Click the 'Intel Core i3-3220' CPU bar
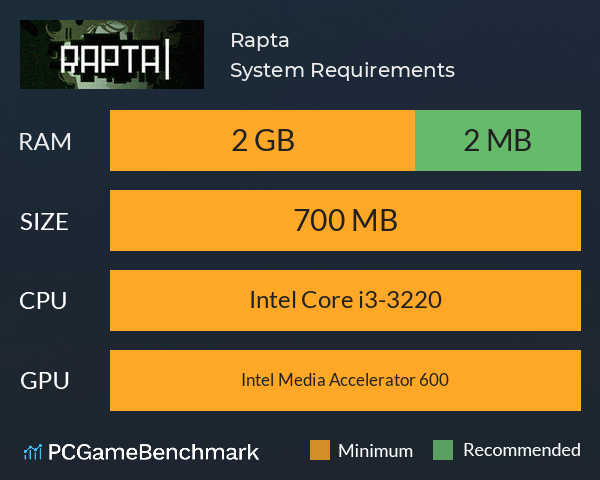This screenshot has width=600, height=480. point(345,300)
